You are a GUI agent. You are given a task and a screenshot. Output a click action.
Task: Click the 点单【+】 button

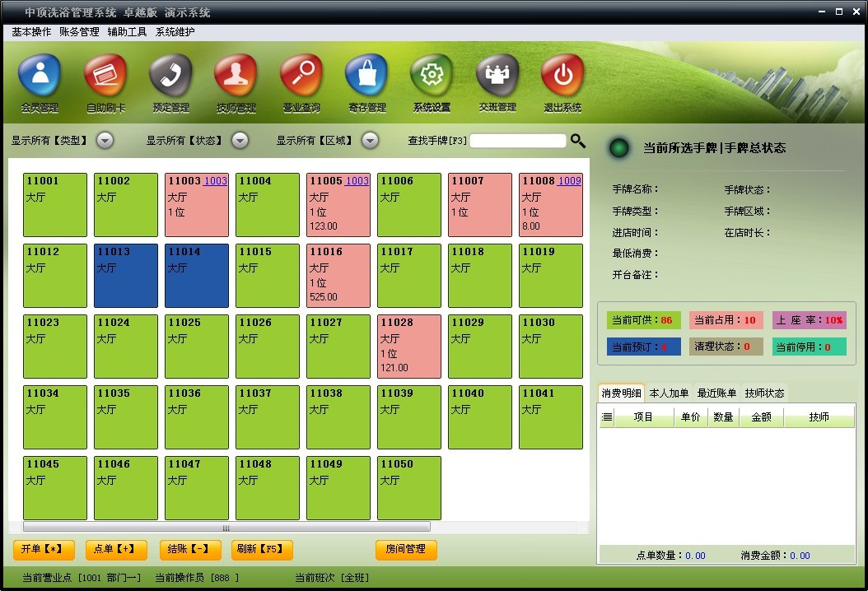point(116,550)
